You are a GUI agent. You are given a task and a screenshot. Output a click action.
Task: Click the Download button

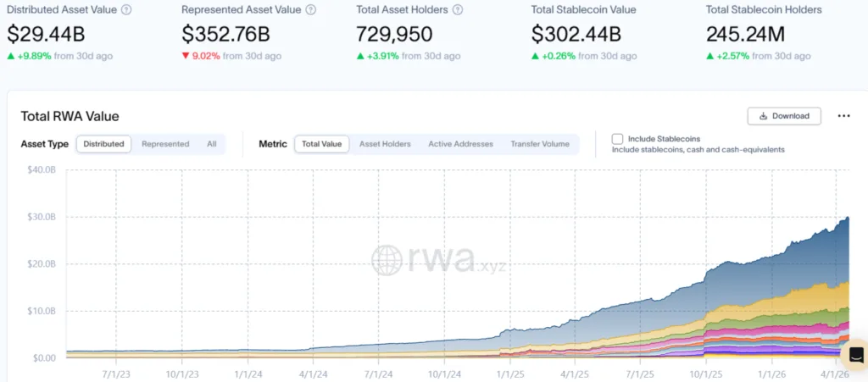coord(783,116)
